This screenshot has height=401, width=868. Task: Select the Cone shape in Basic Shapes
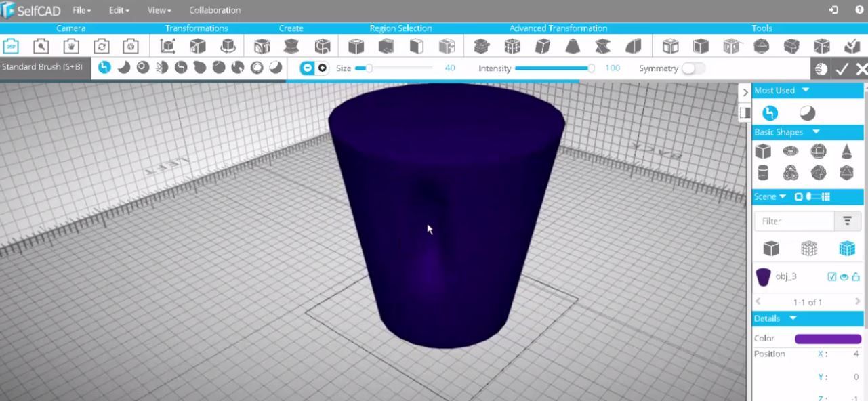[846, 150]
